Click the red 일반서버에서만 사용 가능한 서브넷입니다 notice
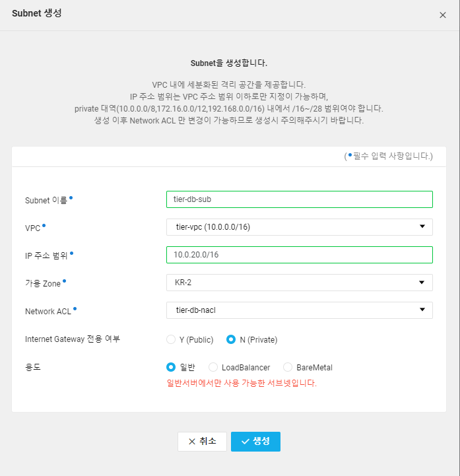Viewport: 460px width, 476px height. 242,383
